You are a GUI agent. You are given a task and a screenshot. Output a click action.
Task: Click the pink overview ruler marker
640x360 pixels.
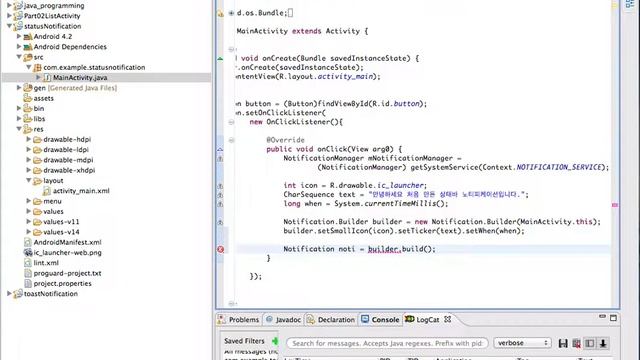(x=615, y=205)
